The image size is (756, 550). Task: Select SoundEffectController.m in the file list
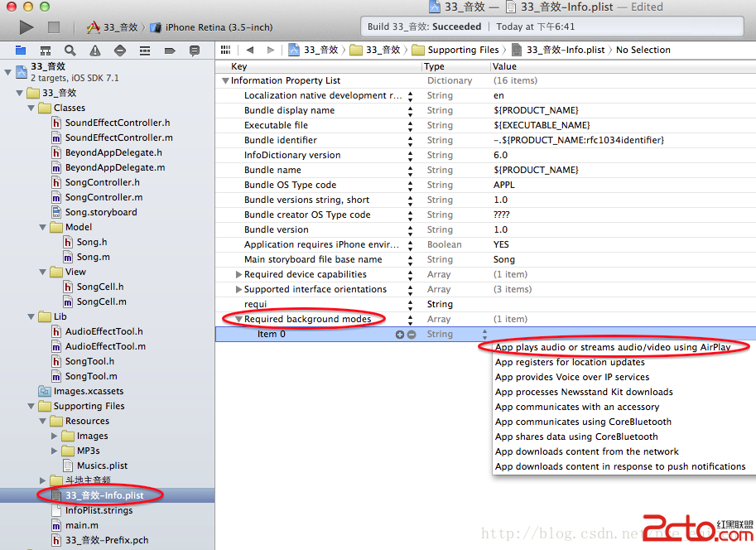pos(118,137)
